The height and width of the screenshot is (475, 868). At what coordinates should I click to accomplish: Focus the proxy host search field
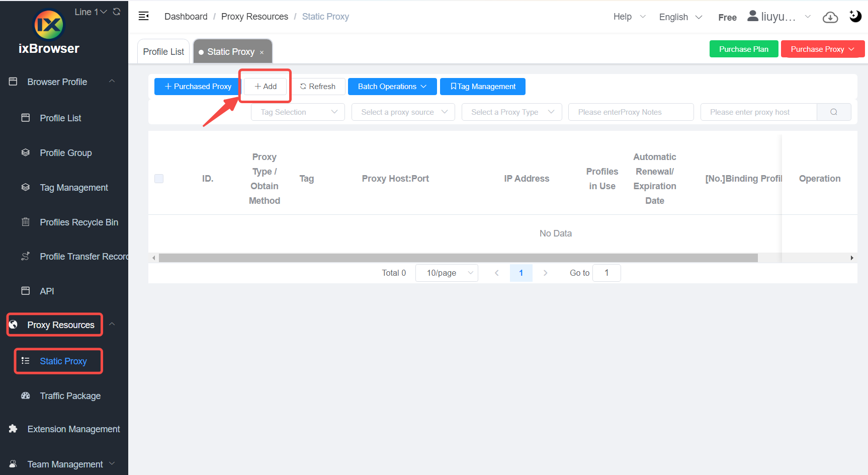[759, 112]
